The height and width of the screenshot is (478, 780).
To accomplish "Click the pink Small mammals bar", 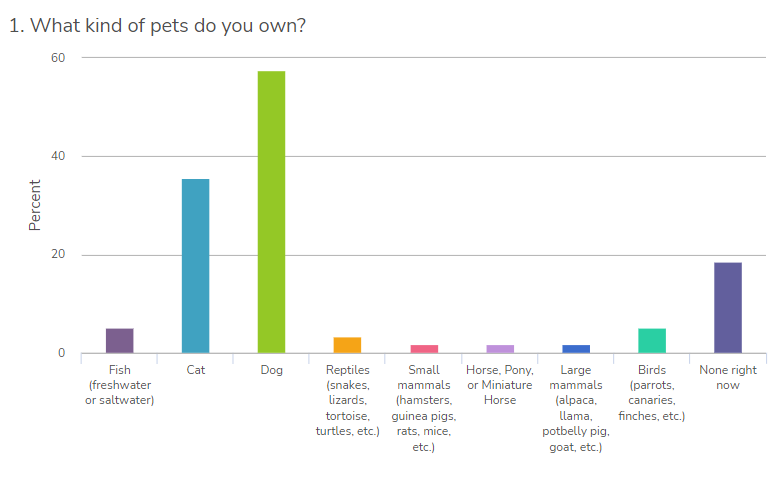I will point(423,349).
